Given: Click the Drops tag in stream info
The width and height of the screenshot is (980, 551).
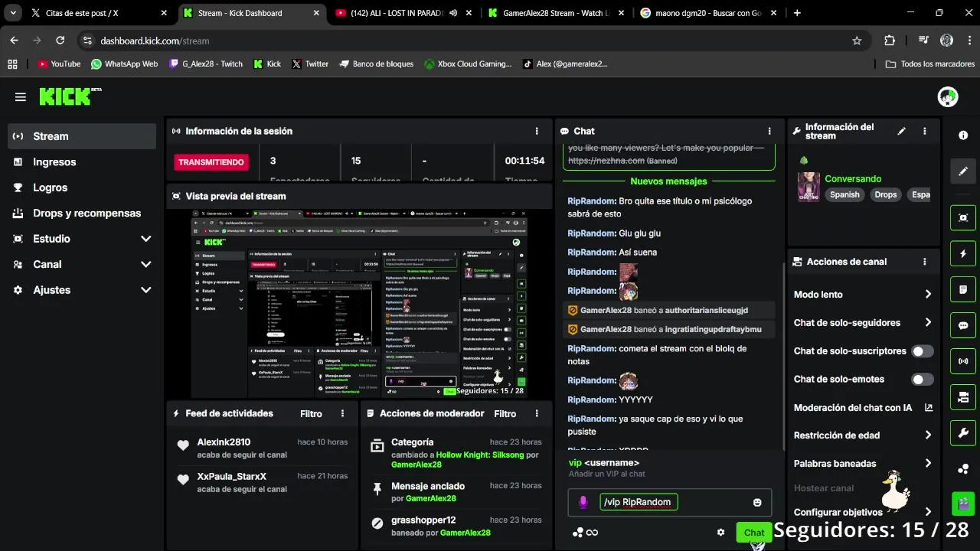Looking at the screenshot, I should coord(886,194).
